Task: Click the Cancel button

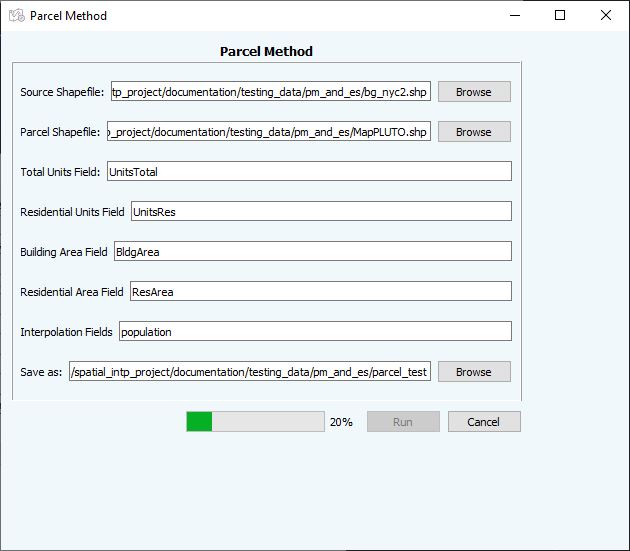Action: click(x=484, y=422)
